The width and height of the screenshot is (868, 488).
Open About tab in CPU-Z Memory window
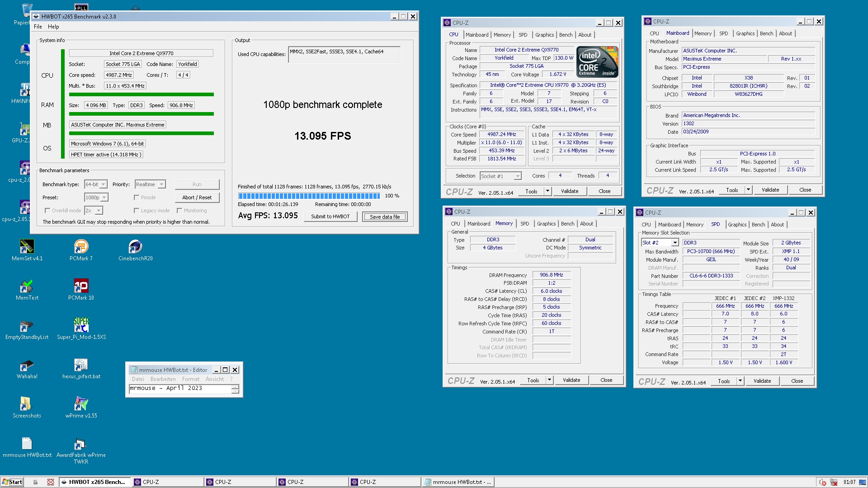click(x=586, y=224)
